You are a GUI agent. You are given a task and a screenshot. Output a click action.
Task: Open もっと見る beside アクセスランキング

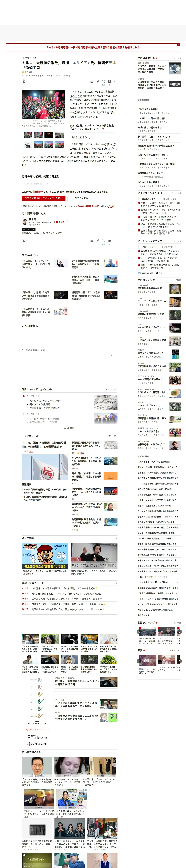(176, 193)
